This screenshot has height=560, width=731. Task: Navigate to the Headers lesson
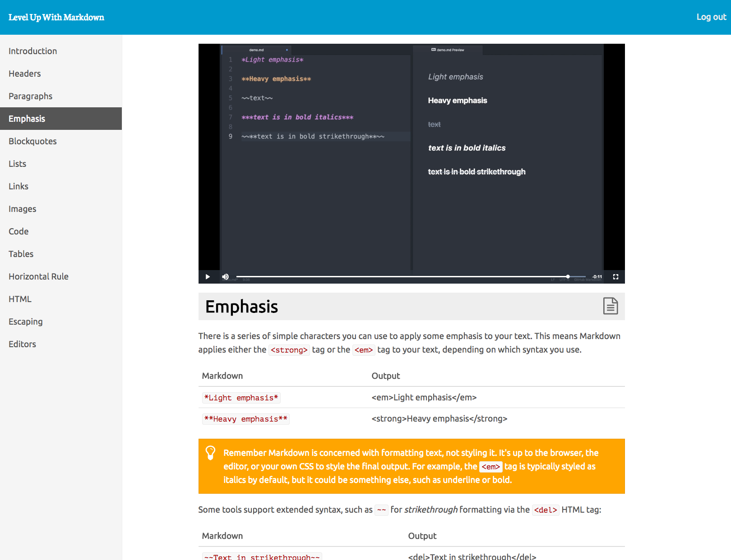click(x=24, y=73)
